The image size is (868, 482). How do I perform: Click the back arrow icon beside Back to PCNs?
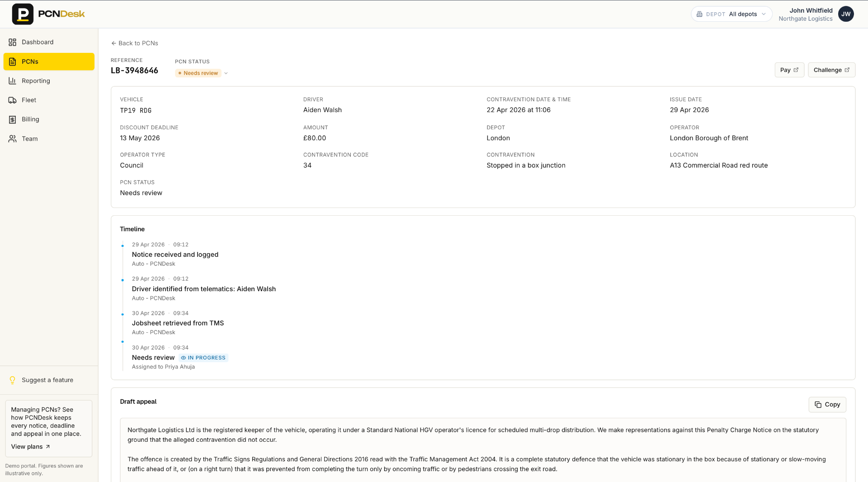(113, 43)
